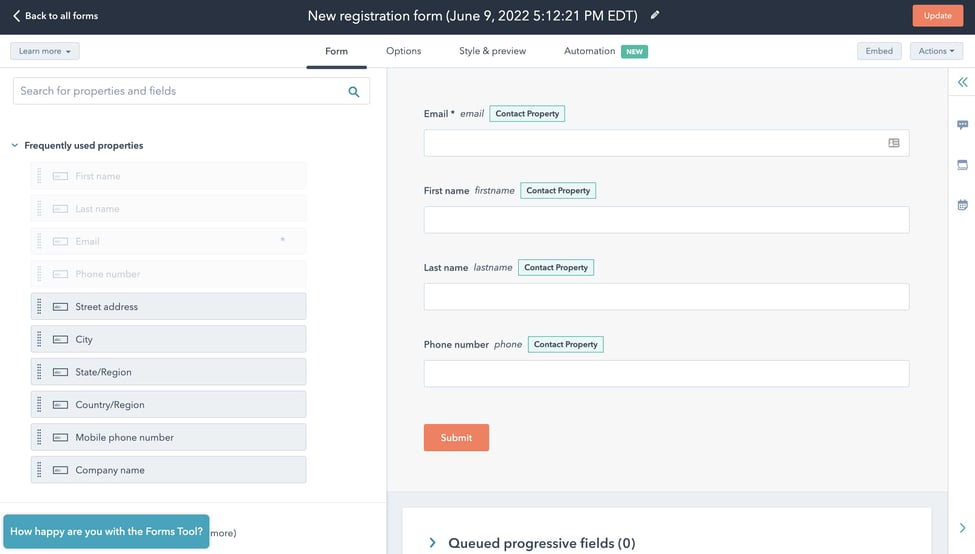The height and width of the screenshot is (554, 975).
Task: Select the Street address property
Action: 169,307
